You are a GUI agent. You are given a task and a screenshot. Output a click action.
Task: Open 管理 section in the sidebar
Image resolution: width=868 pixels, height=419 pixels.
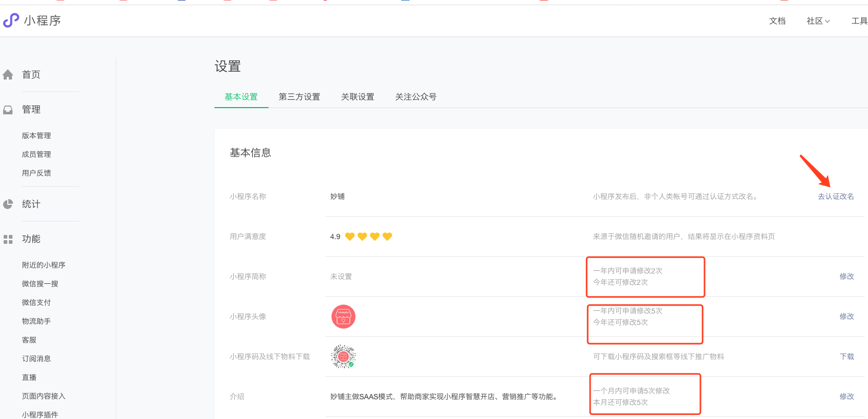(31, 110)
